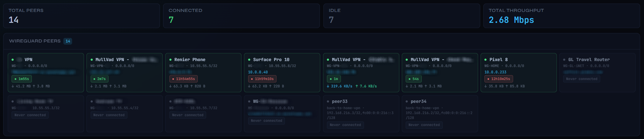Click the green status dot beside Renier Phone

pyautogui.click(x=170, y=60)
